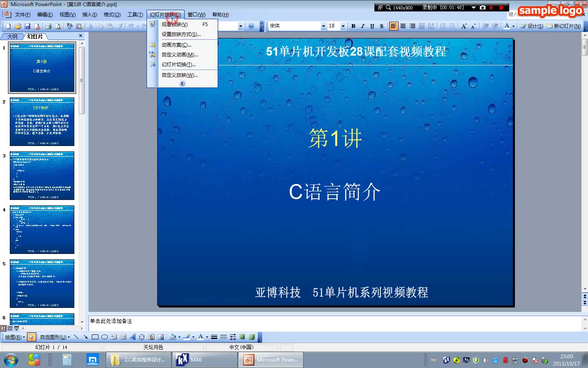The image size is (588, 368).
Task: Open the fill color dropdown arrow
Action: point(179,337)
